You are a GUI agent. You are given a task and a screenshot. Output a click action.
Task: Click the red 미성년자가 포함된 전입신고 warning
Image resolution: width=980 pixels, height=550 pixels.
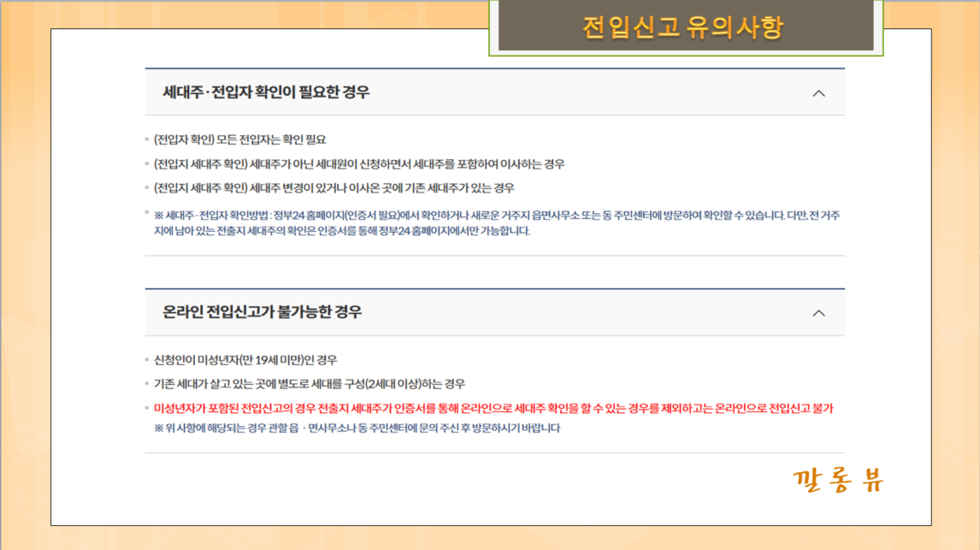tap(493, 408)
